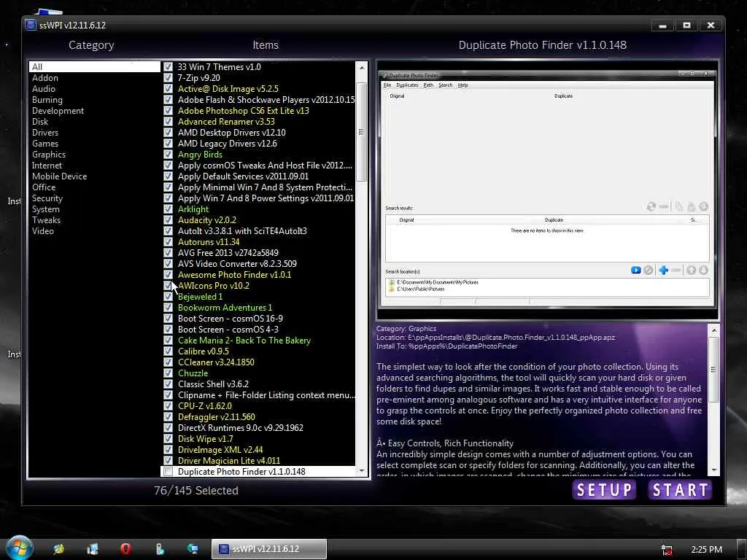747x560 pixels.
Task: Toggle the Angry Birds checkbox
Action: pos(169,155)
